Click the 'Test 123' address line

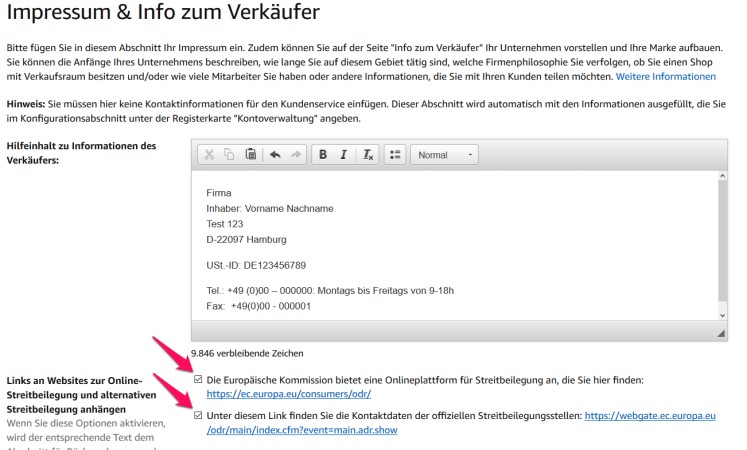(224, 224)
